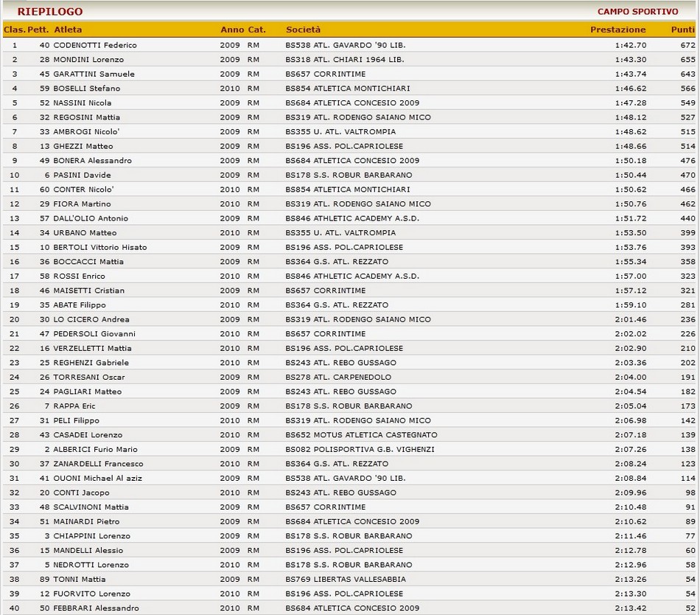Select athlete GHEZZI Matteo
700x615 pixels.
click(83, 146)
